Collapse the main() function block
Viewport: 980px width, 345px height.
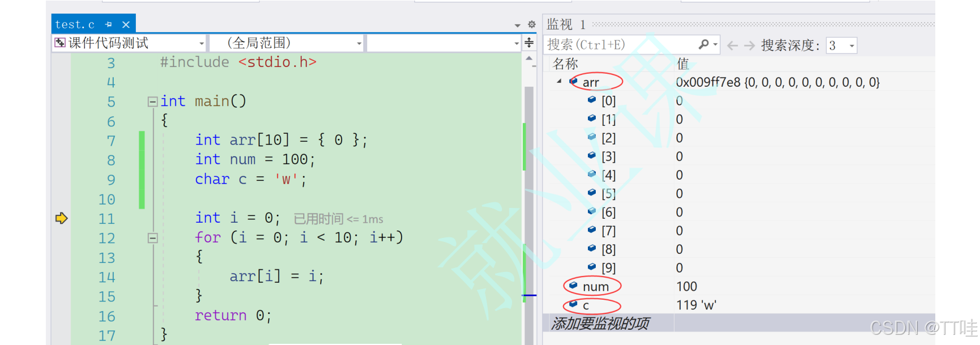point(152,101)
